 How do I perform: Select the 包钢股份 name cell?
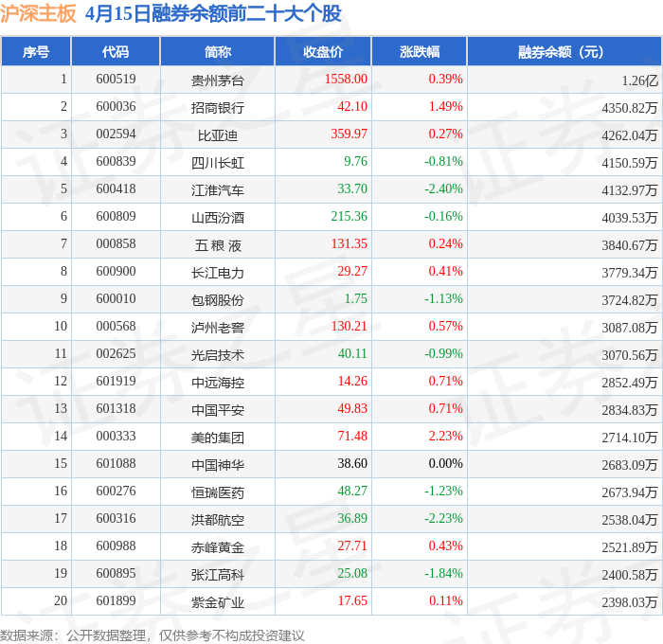tap(217, 300)
